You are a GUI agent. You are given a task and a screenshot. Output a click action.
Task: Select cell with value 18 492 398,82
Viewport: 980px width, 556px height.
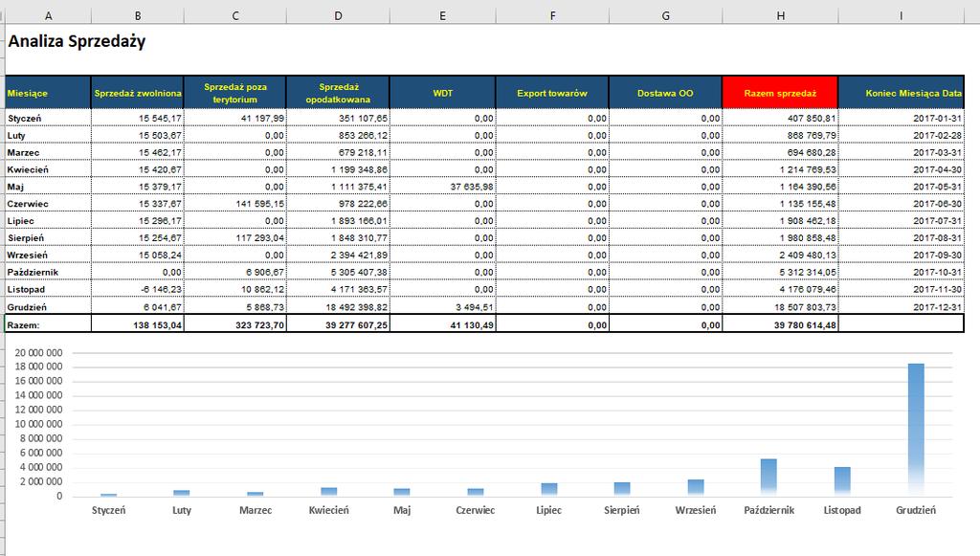[338, 307]
